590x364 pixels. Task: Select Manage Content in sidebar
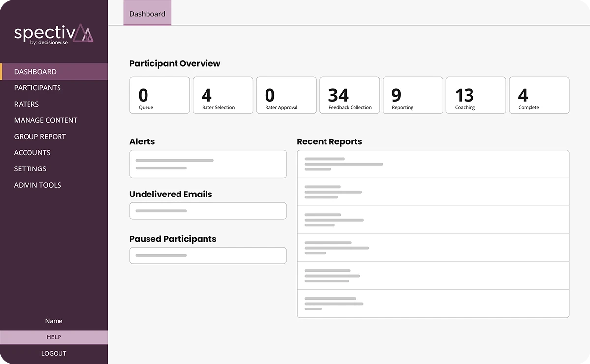point(46,120)
